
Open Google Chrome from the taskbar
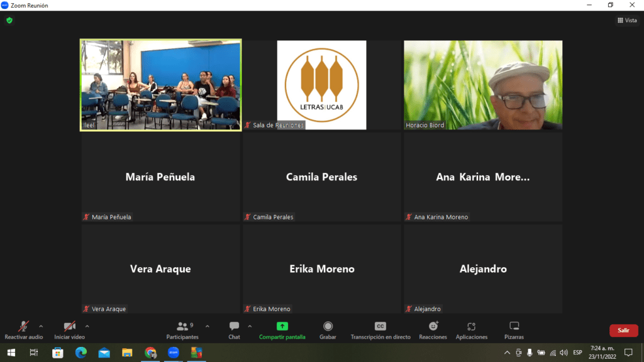(150, 353)
